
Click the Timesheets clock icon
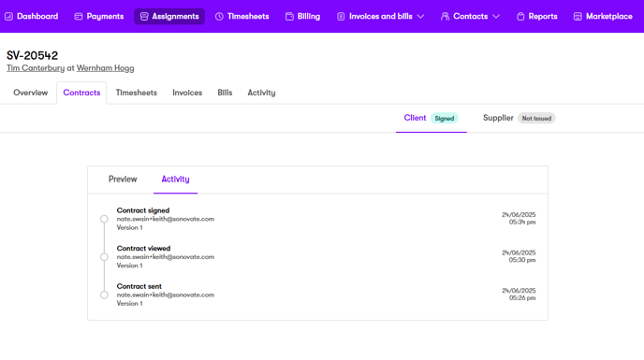pyautogui.click(x=219, y=17)
